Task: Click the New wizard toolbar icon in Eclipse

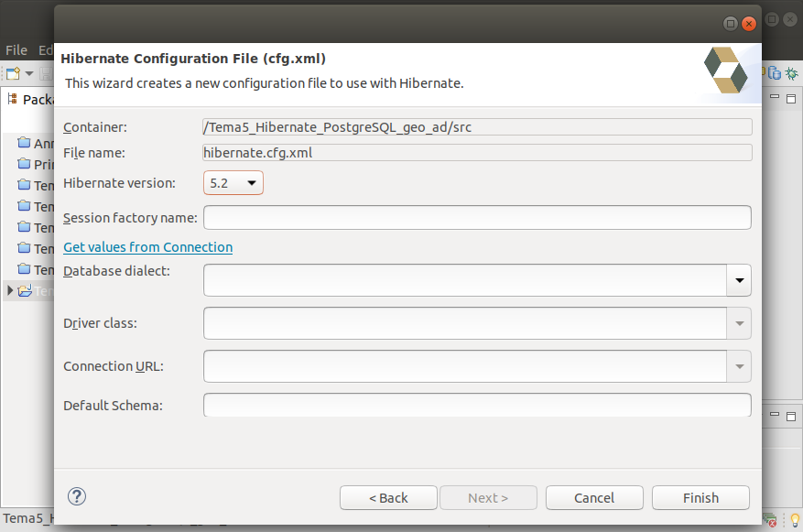Action: 14,74
